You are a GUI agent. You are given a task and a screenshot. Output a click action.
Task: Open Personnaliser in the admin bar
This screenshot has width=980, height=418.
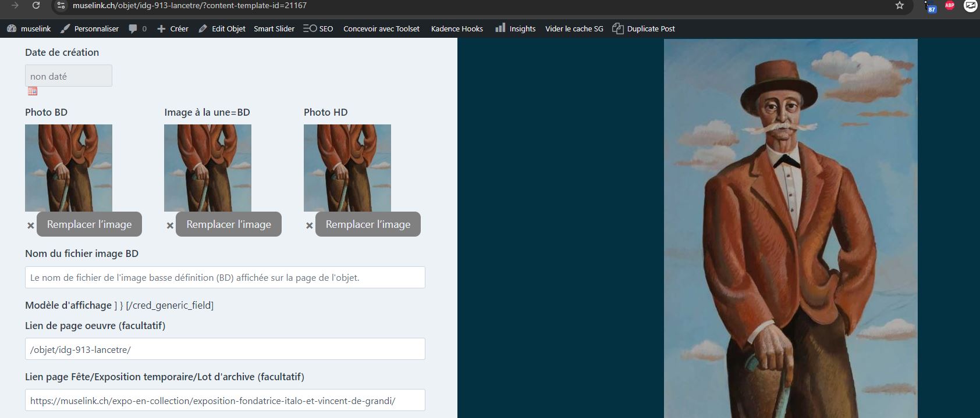pos(90,28)
